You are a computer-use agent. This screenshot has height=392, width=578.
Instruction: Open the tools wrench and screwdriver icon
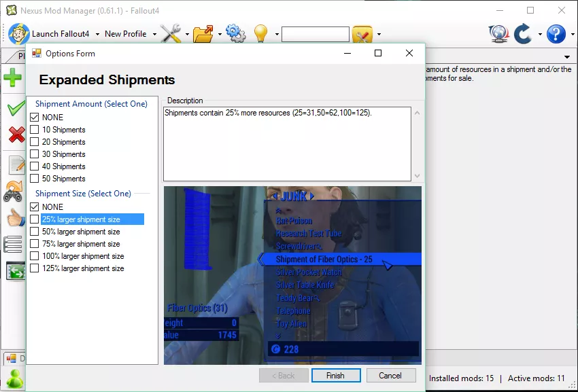pyautogui.click(x=171, y=34)
